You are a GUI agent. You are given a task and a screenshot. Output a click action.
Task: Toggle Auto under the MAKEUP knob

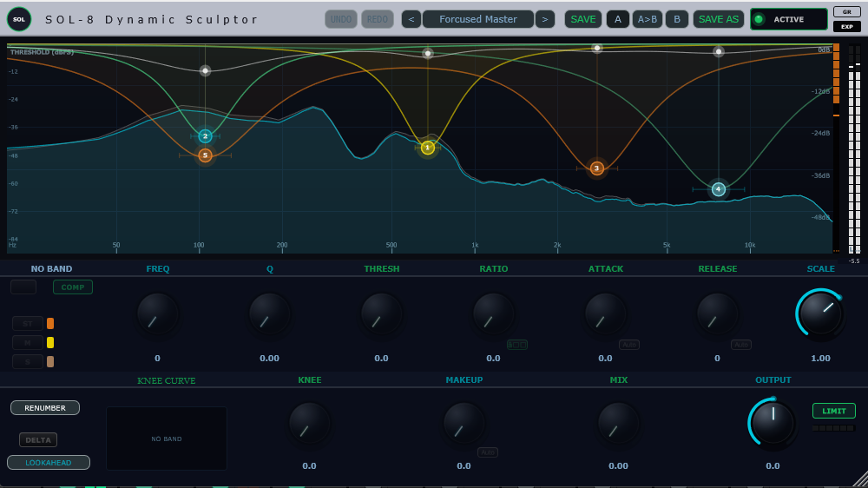tap(488, 452)
